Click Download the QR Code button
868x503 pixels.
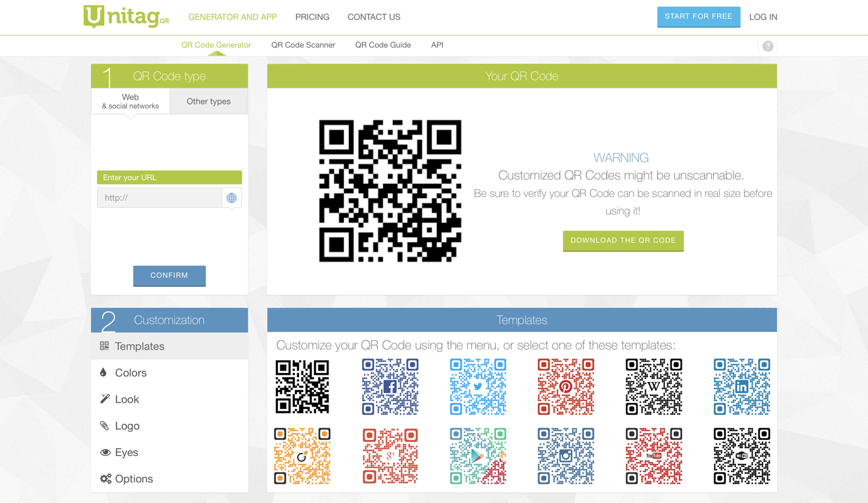(623, 240)
